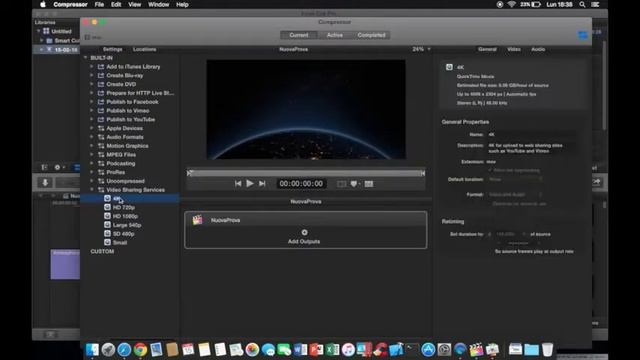Open the 24% preview zoom dropdown
Image resolution: width=640 pixels, height=360 pixels.
(421, 49)
